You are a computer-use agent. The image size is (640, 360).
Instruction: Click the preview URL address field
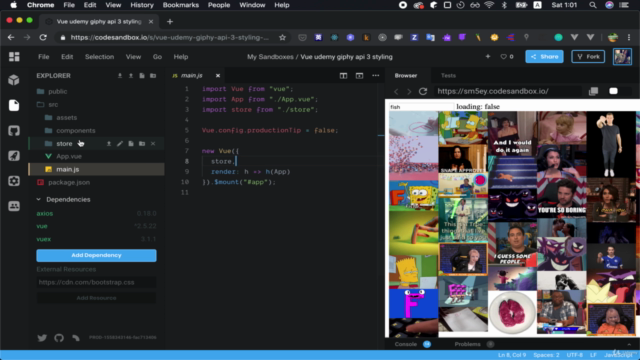(508, 91)
